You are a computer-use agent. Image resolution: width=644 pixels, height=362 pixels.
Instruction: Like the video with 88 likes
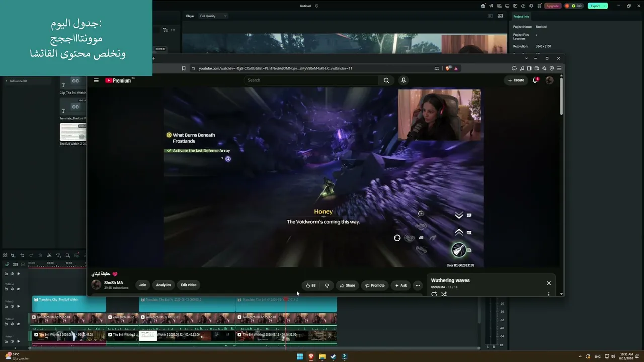click(311, 285)
